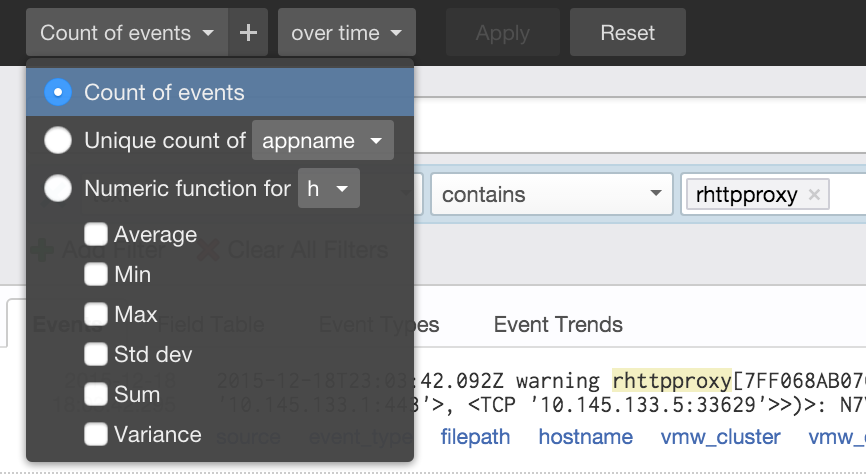Select the Count of events radio option
Screen dimensions: 866x476
click(58, 93)
